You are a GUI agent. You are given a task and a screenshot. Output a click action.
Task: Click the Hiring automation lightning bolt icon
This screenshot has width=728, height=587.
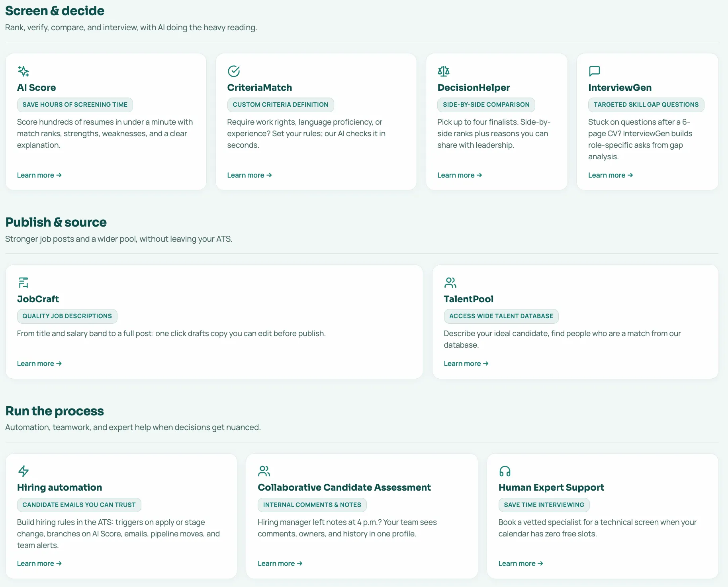23,471
